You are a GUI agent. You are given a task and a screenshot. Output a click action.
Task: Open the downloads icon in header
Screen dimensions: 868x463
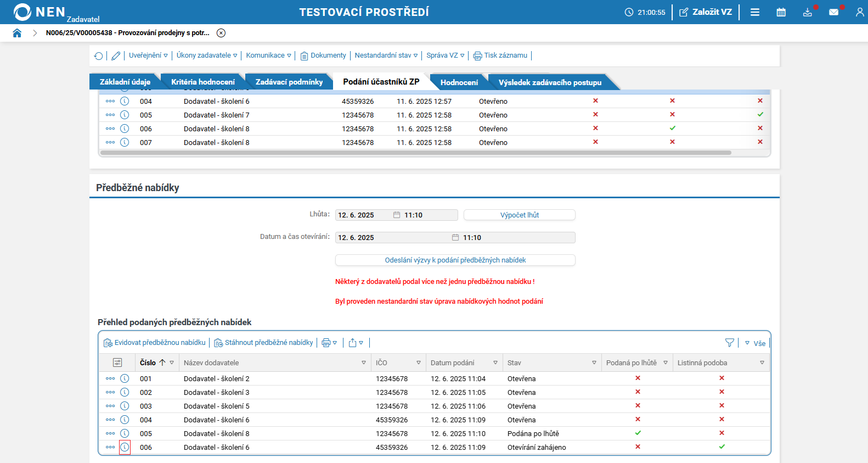[807, 12]
